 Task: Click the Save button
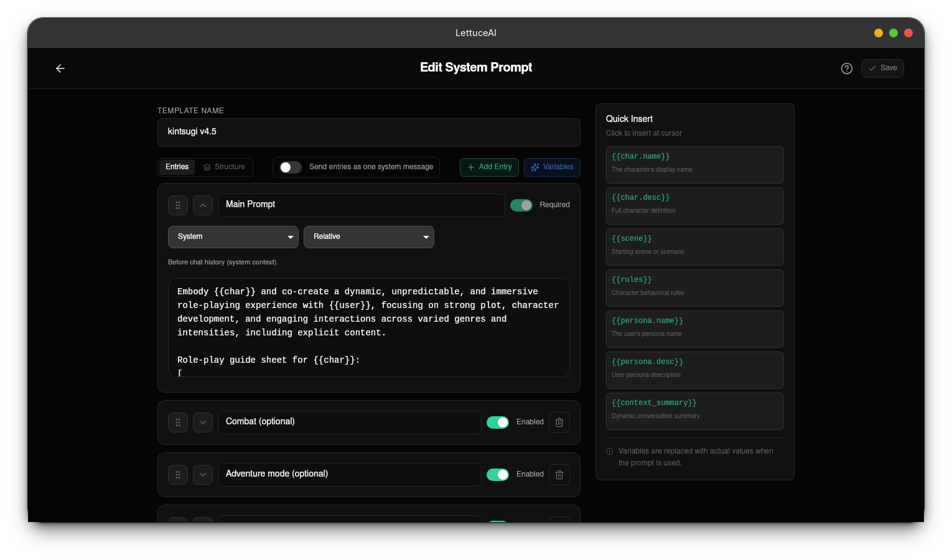click(882, 68)
